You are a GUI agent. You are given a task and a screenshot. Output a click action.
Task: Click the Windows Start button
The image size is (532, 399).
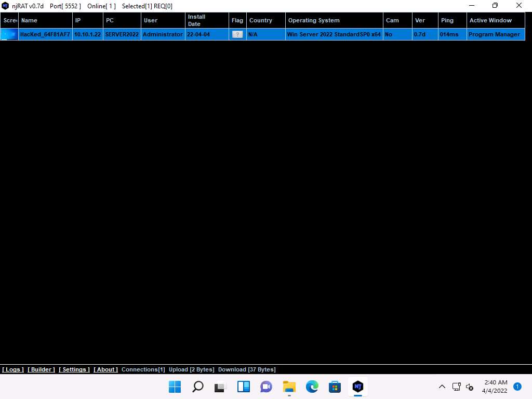pyautogui.click(x=175, y=387)
